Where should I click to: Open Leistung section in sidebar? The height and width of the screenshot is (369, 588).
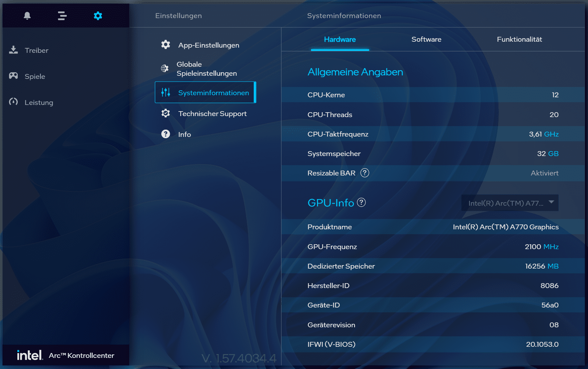coord(39,102)
